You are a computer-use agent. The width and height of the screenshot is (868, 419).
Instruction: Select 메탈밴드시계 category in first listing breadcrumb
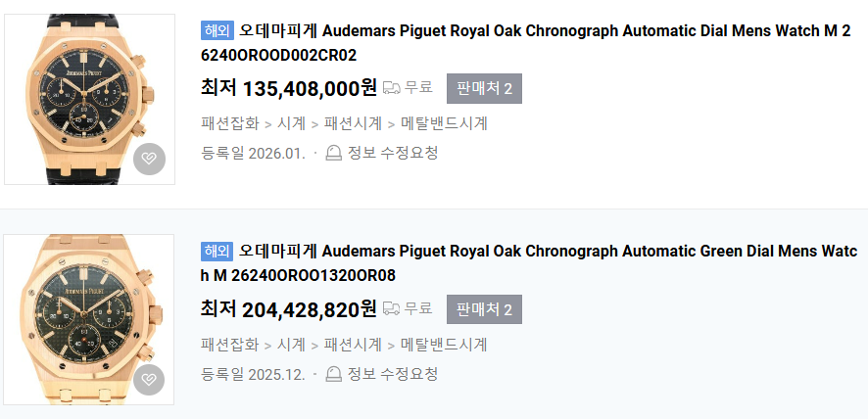[444, 123]
